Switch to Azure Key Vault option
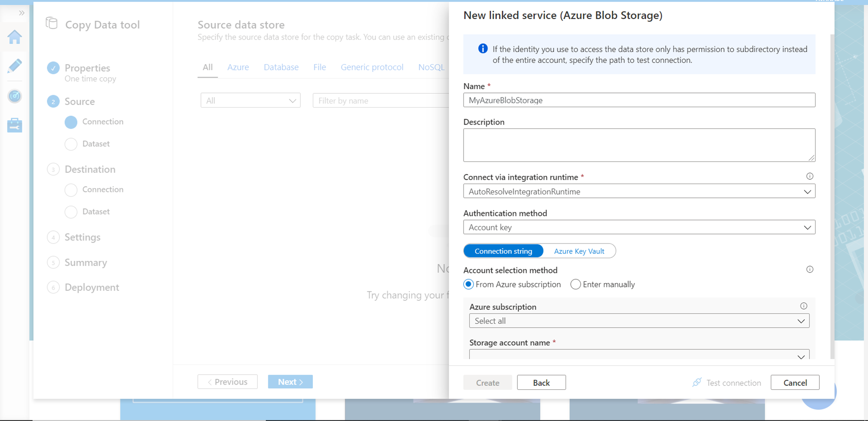 (x=579, y=251)
